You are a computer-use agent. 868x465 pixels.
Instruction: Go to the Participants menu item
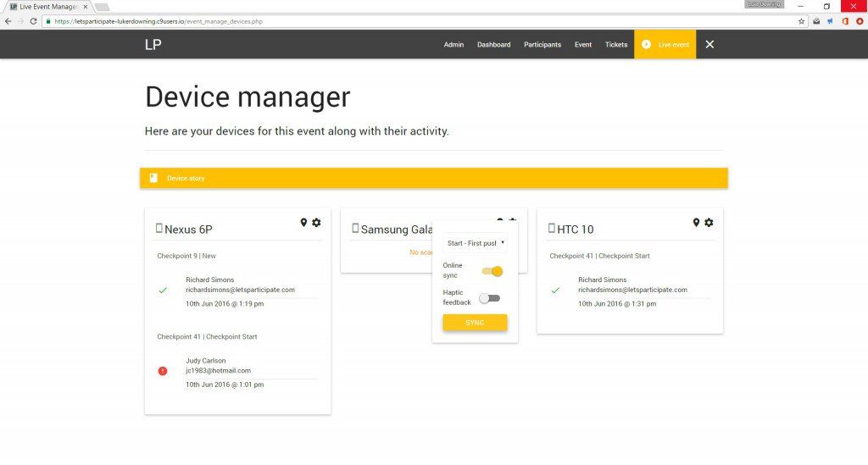click(542, 45)
